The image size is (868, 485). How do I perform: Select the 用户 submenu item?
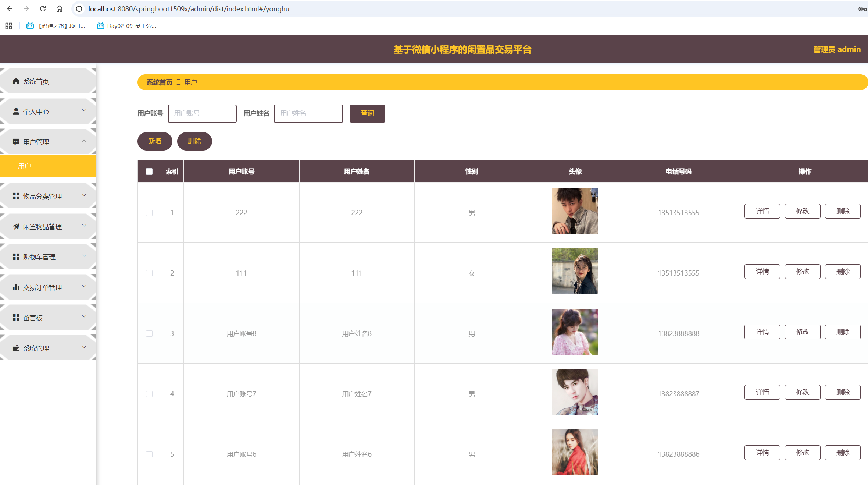(48, 166)
